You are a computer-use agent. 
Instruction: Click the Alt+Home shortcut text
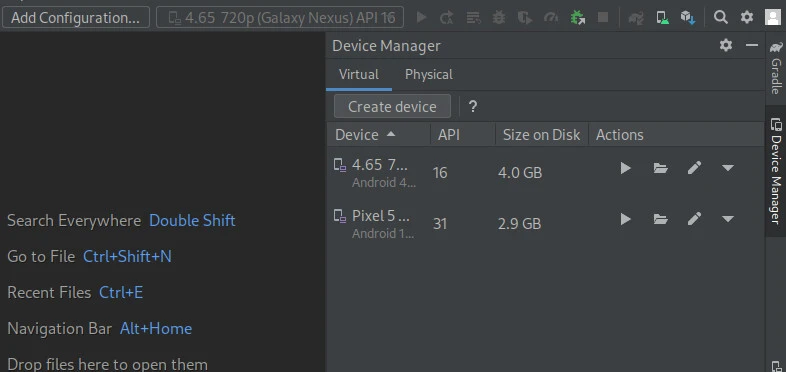(156, 329)
